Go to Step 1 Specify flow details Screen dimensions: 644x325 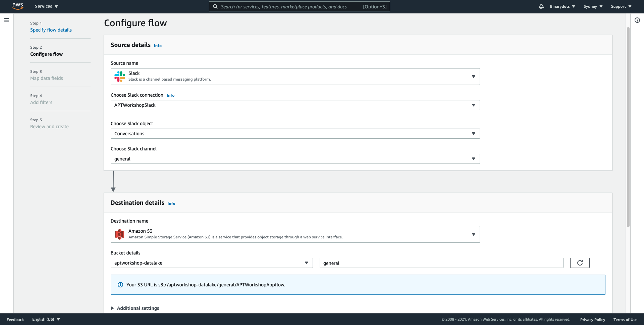[51, 30]
